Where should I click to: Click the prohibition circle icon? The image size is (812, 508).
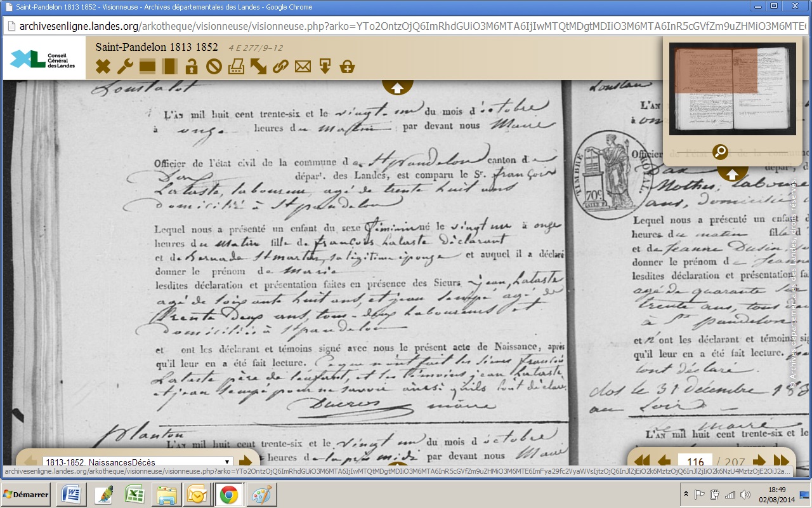[214, 66]
